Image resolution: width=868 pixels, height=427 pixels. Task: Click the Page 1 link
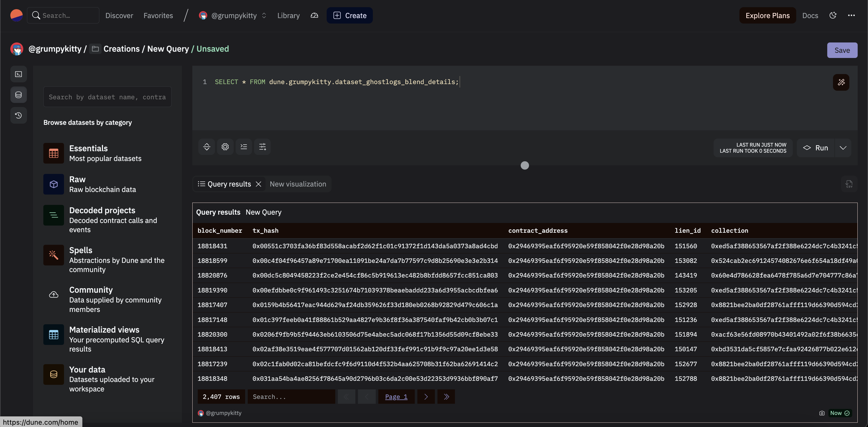396,397
